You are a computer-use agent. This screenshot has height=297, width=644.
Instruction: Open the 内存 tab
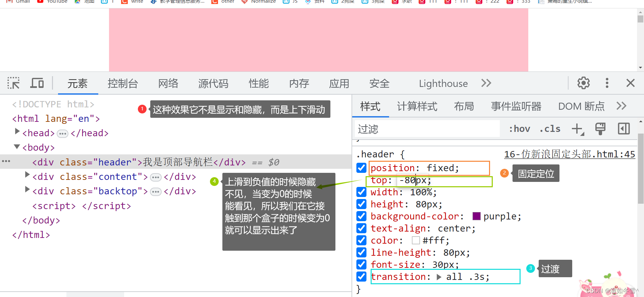[x=299, y=83]
